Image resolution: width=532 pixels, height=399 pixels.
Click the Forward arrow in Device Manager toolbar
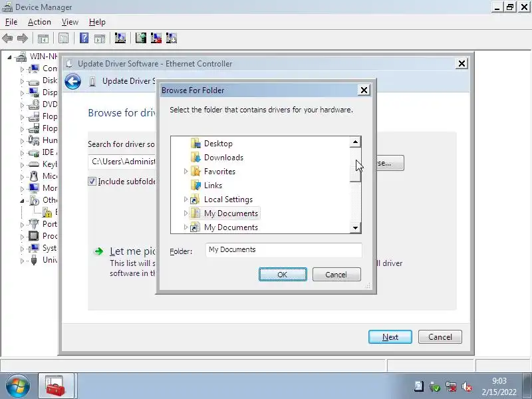23,38
